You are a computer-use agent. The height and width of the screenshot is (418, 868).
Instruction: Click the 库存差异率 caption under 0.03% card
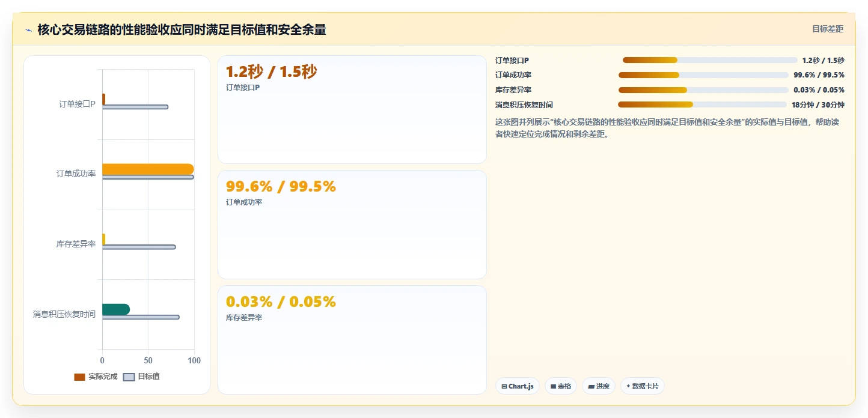coord(244,317)
